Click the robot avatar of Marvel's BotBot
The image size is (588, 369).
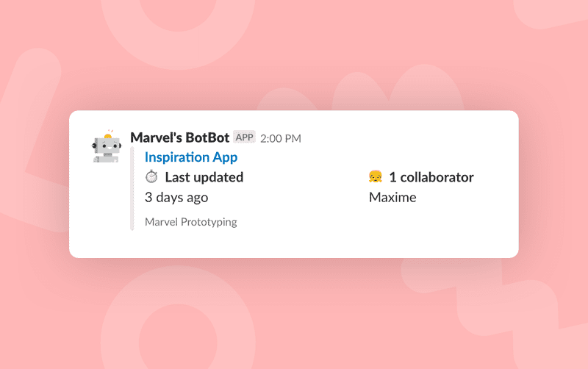pyautogui.click(x=107, y=147)
